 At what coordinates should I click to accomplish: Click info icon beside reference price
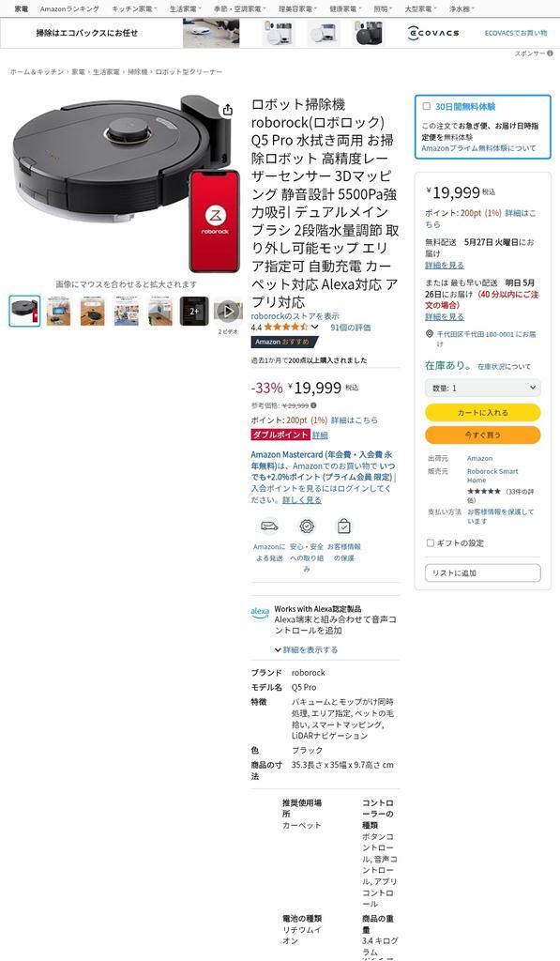pos(313,405)
